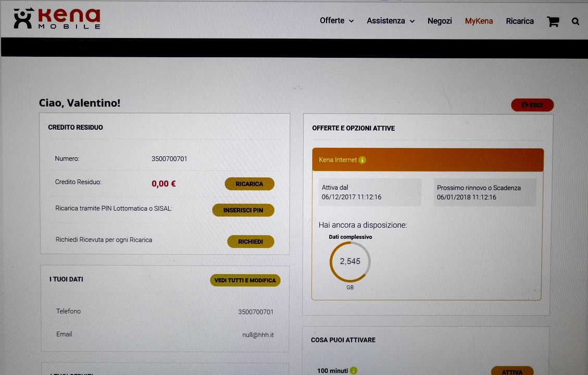Click Richiedi Ricevuta per ogni Ricarica text
Viewport: 588px width, 375px height.
point(104,240)
